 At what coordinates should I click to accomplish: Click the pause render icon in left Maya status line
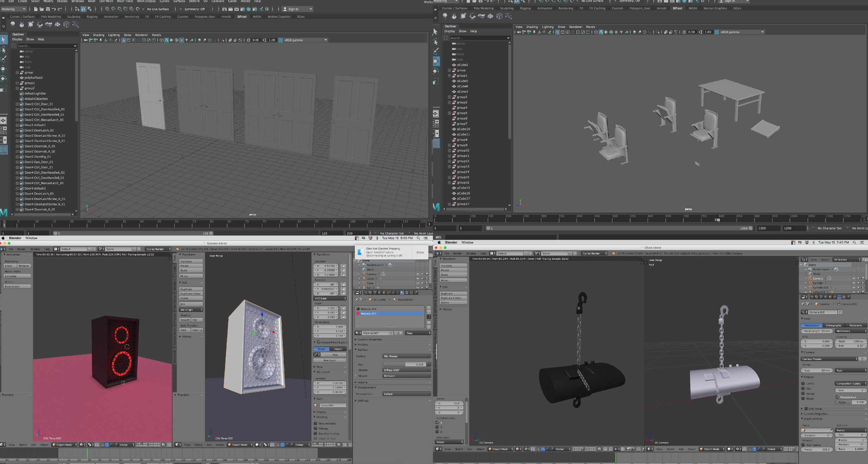267,9
